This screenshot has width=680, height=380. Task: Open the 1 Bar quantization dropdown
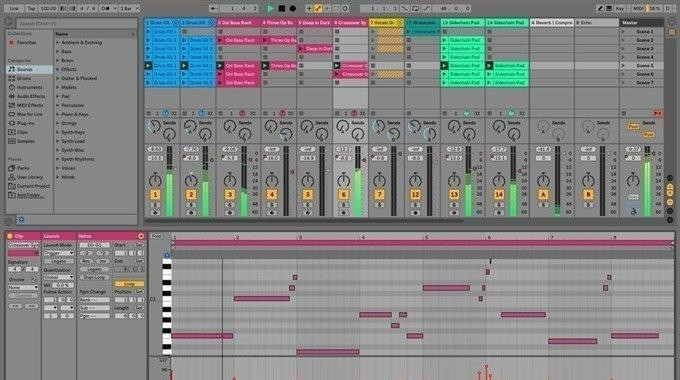[129, 8]
